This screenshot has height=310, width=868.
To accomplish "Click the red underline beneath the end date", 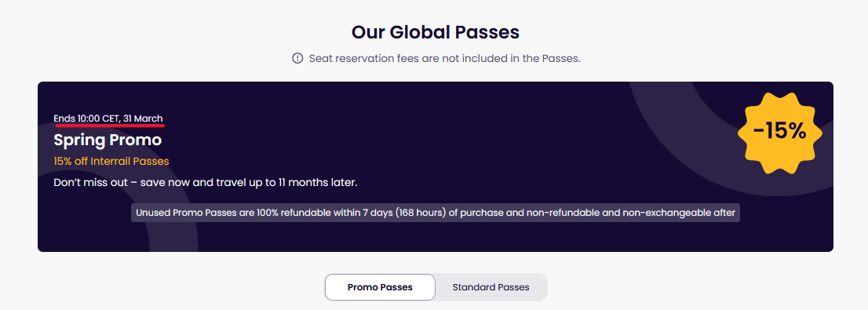I will (110, 125).
